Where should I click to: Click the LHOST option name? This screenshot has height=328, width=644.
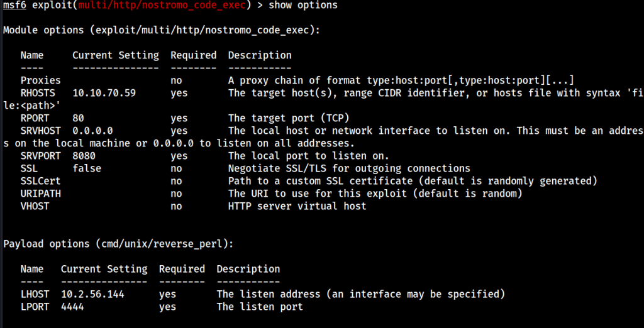pyautogui.click(x=35, y=294)
